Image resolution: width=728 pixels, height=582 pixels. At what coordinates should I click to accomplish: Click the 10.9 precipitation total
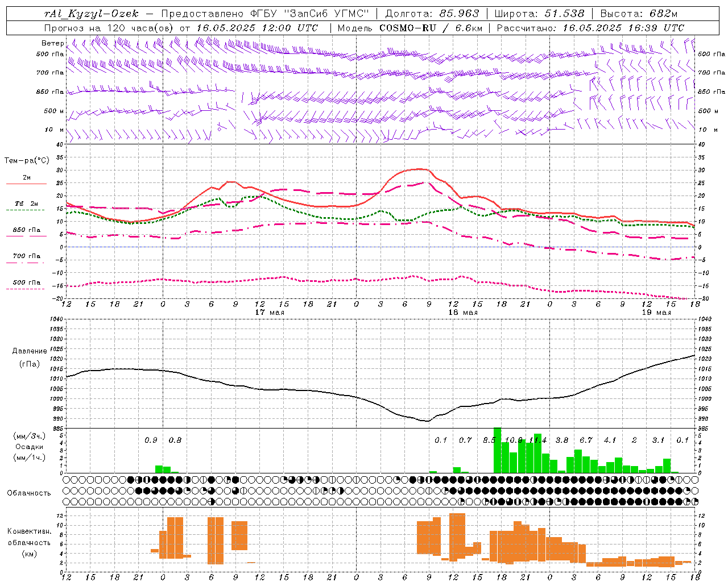(514, 440)
